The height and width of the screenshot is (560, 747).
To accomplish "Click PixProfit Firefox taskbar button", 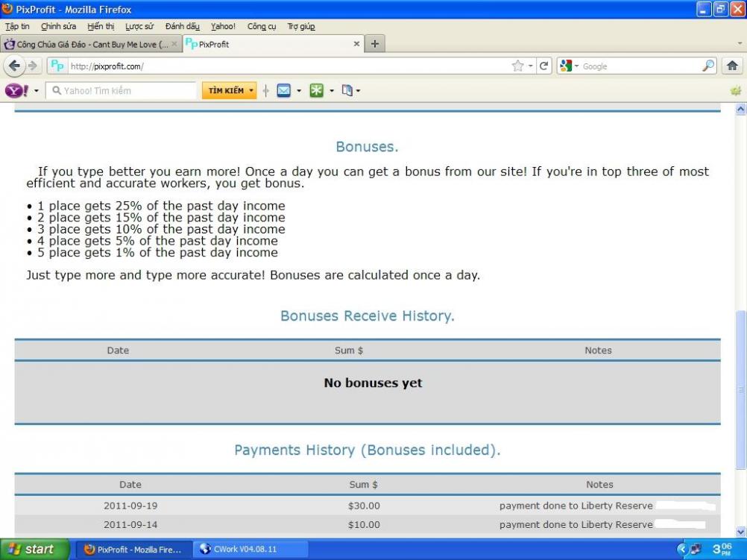I will tap(133, 550).
